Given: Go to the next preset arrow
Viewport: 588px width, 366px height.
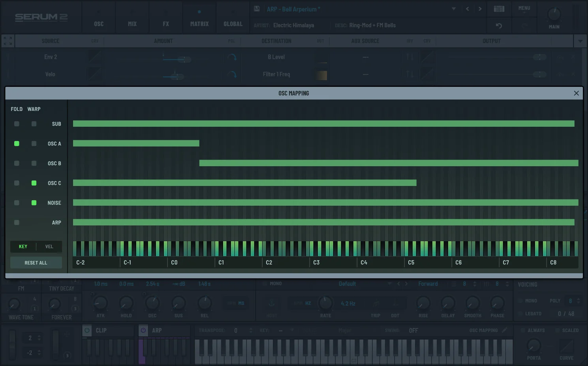Looking at the screenshot, I should pyautogui.click(x=480, y=9).
